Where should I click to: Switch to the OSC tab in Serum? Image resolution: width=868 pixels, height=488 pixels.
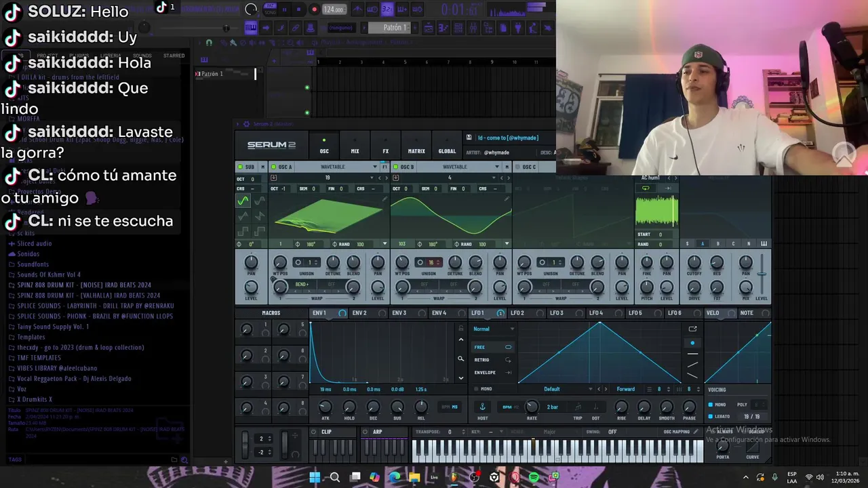coord(324,146)
